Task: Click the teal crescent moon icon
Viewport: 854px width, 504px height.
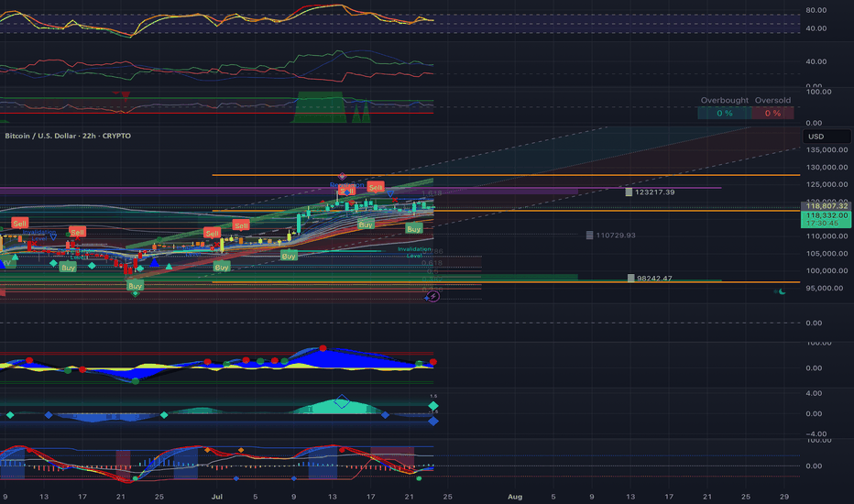Action: click(x=783, y=291)
